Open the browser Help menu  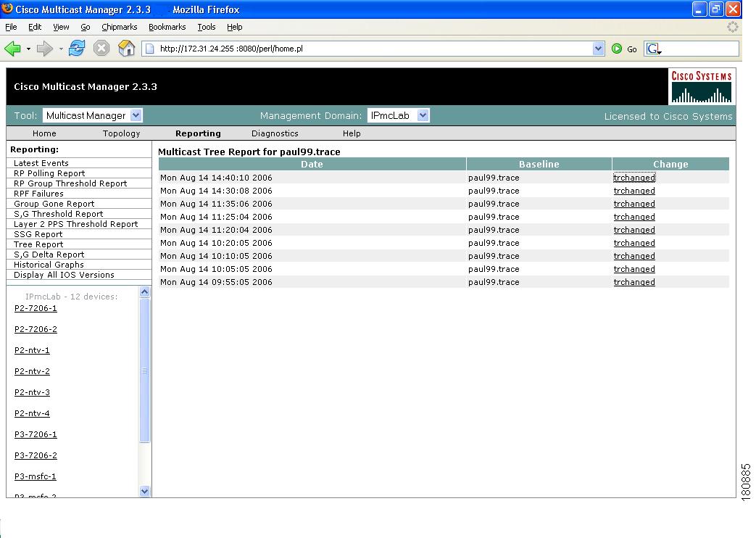235,27
